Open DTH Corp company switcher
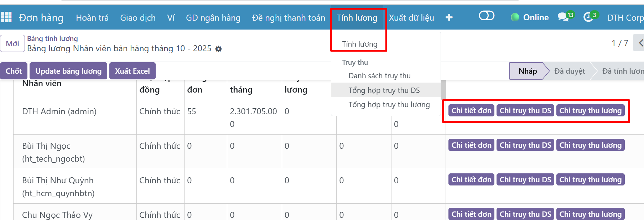Image resolution: width=644 pixels, height=220 pixels. point(625,18)
